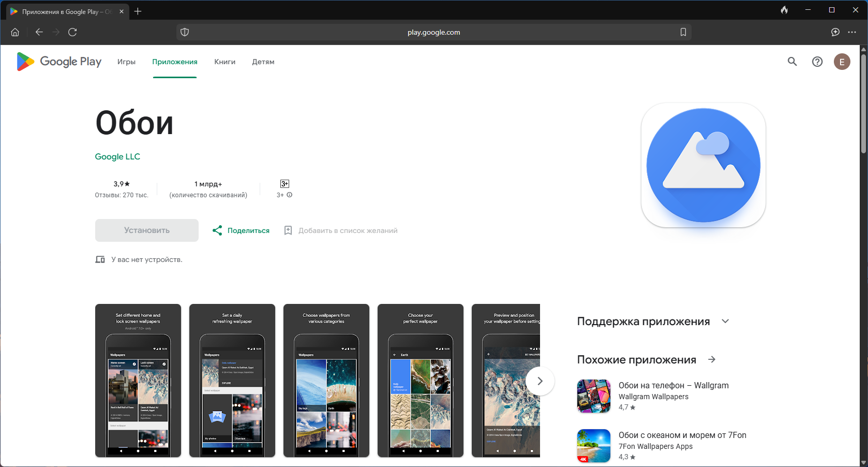868x467 pixels.
Task: Click the Установить button
Action: [x=147, y=230]
